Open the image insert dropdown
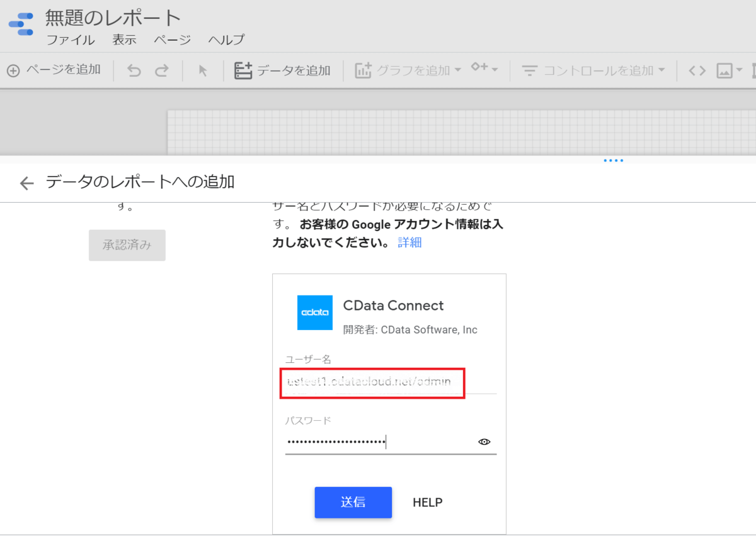This screenshot has height=538, width=756. (730, 71)
